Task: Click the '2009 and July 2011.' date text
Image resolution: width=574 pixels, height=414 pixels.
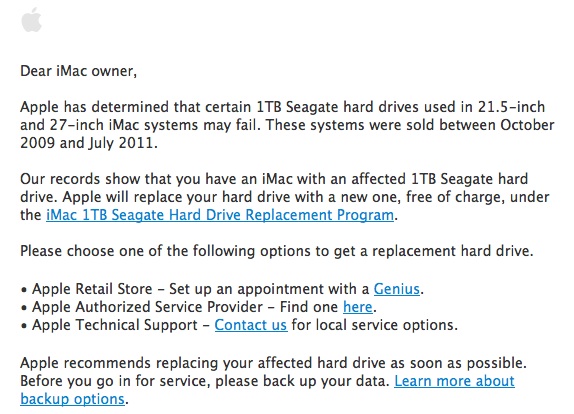Action: pos(89,143)
